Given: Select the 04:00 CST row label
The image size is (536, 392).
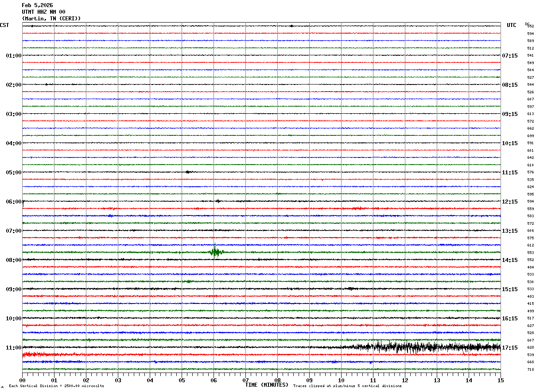Looking at the screenshot, I should tap(14, 143).
